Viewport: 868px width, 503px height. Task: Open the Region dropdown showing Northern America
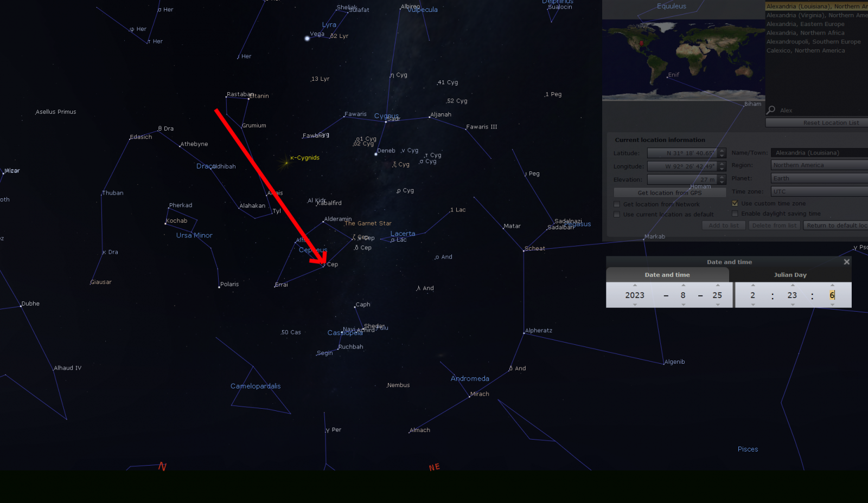click(x=819, y=165)
